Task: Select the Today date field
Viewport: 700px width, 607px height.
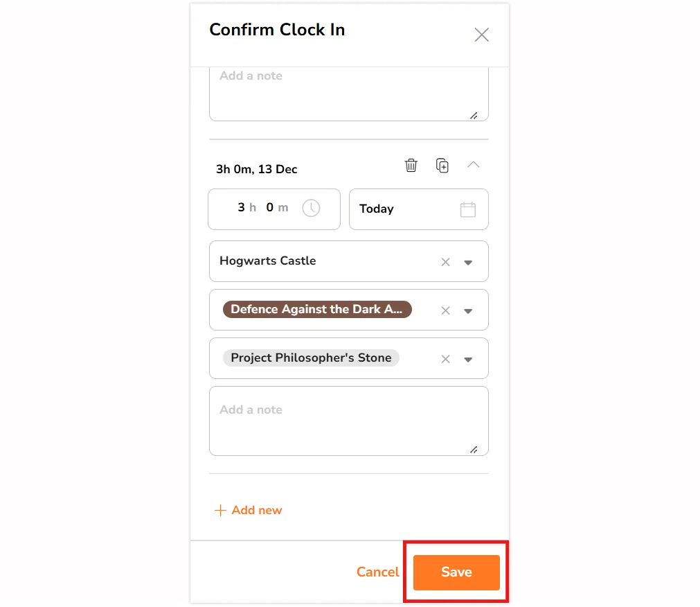Action: point(419,209)
